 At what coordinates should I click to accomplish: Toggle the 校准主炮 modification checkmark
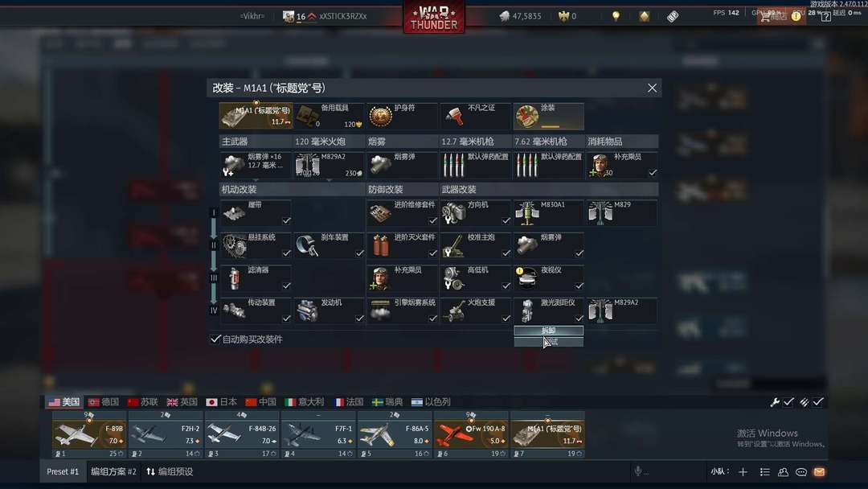point(506,253)
